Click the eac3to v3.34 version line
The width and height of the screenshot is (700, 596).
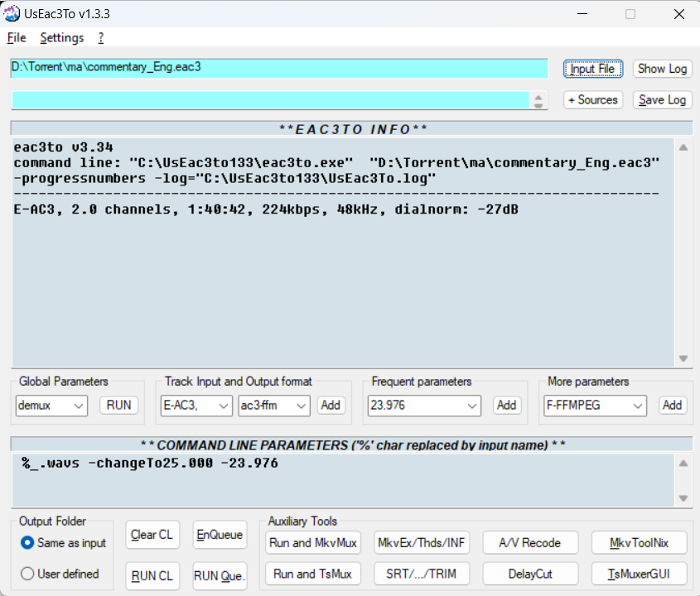point(64,147)
